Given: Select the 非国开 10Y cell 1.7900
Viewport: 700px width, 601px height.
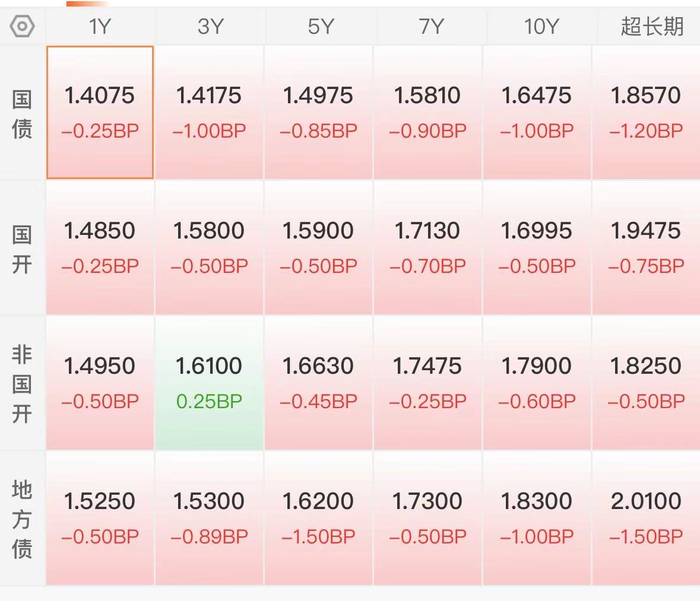Looking at the screenshot, I should 537,383.
